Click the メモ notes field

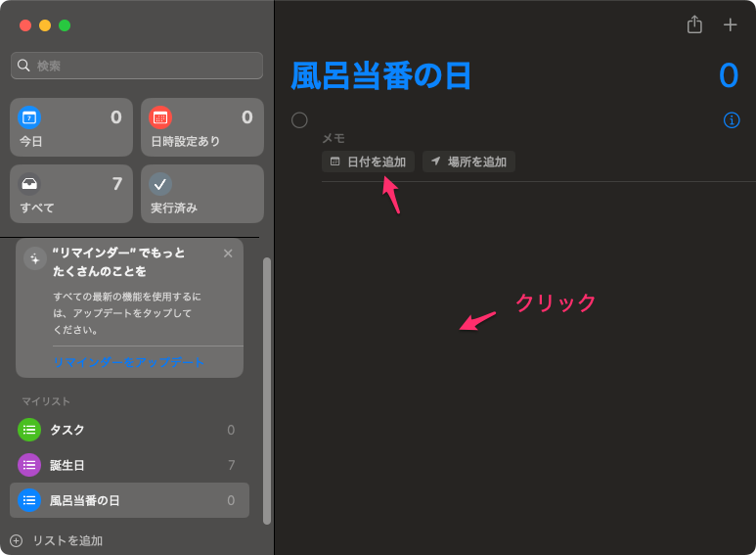click(489, 139)
